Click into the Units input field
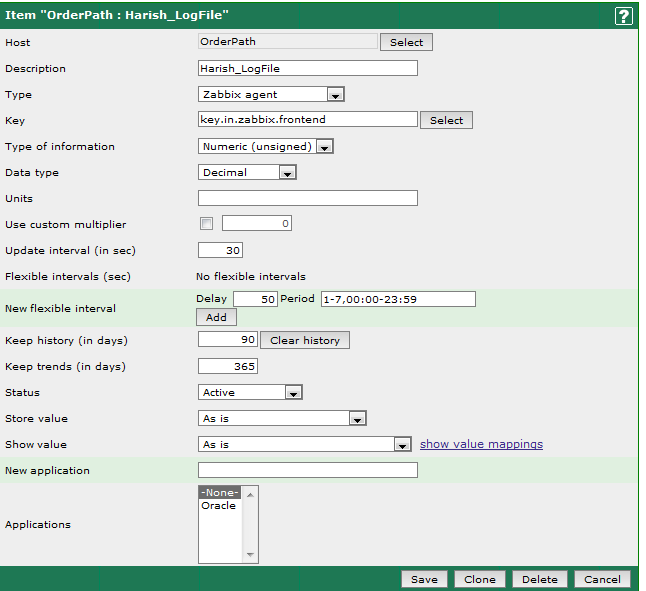Viewport: 646px width, 591px height. pyautogui.click(x=308, y=198)
